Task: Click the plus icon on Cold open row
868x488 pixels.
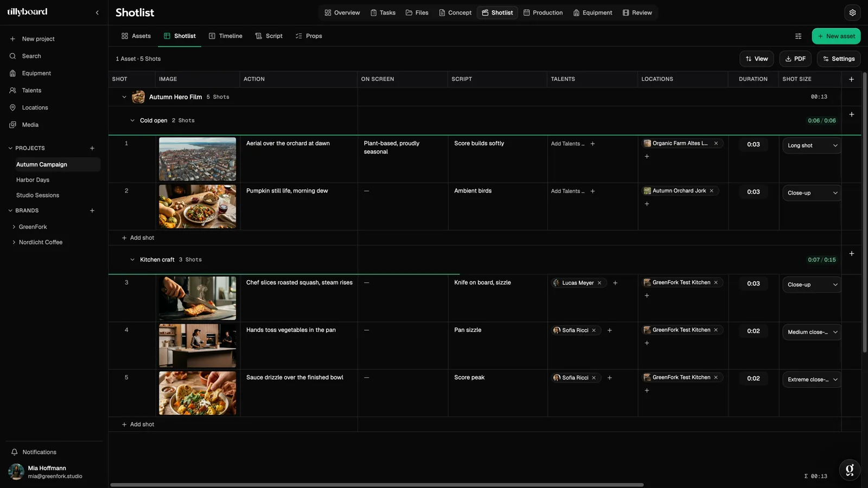Action: (851, 114)
